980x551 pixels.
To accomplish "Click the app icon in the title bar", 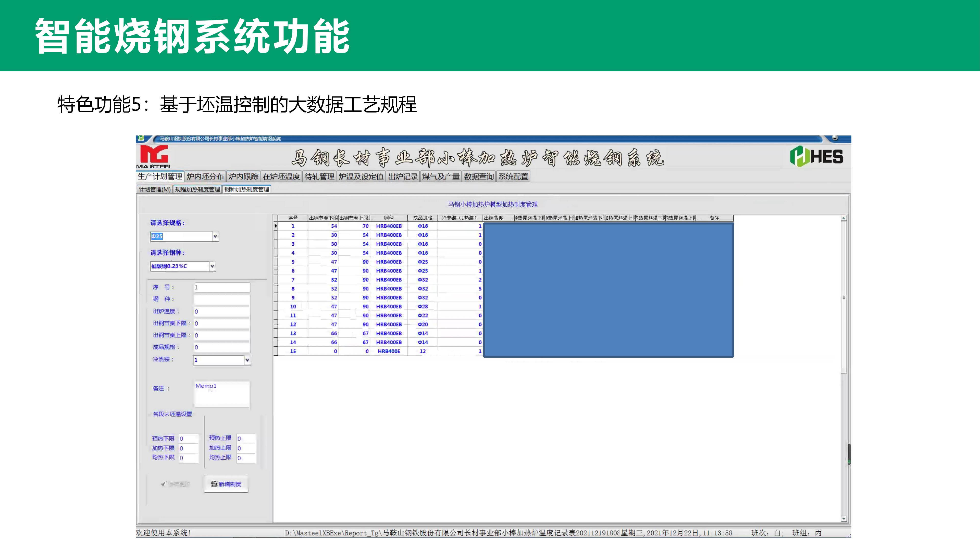I will (x=141, y=138).
